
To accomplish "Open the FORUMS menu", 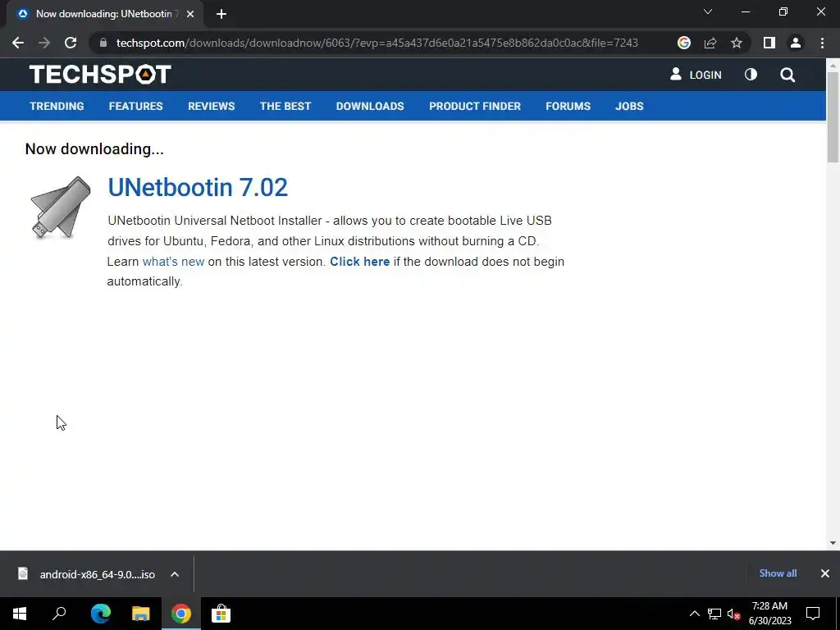I will (x=568, y=106).
